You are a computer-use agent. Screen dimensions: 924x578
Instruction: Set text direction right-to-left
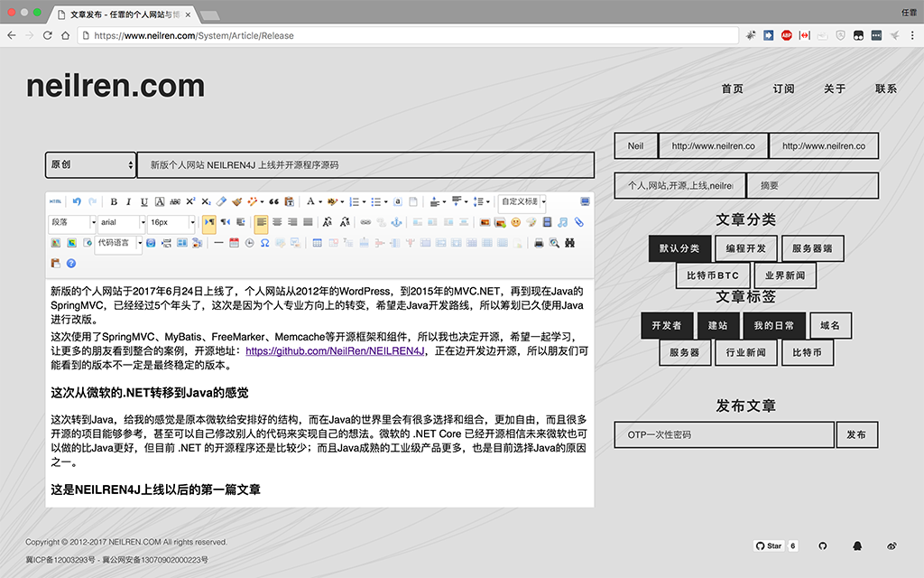tap(225, 222)
